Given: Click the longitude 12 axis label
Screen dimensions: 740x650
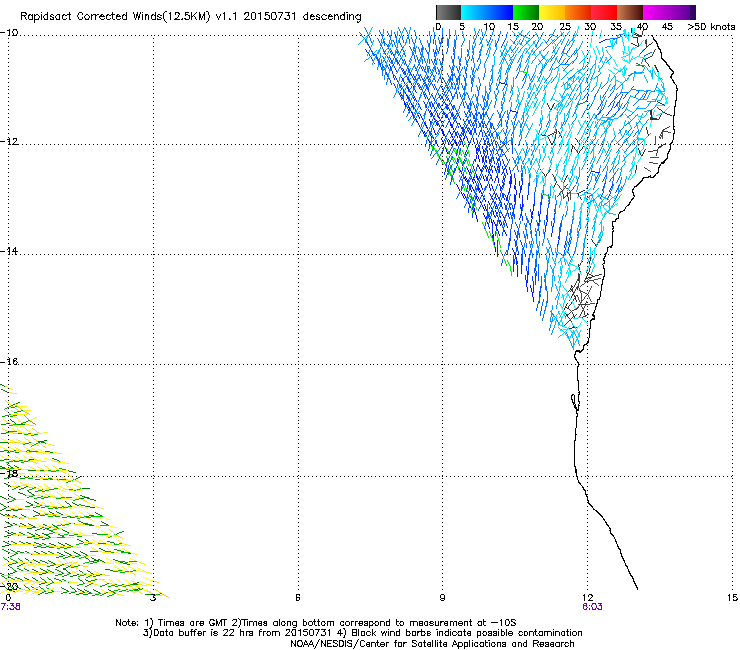Looking at the screenshot, I should tap(587, 598).
